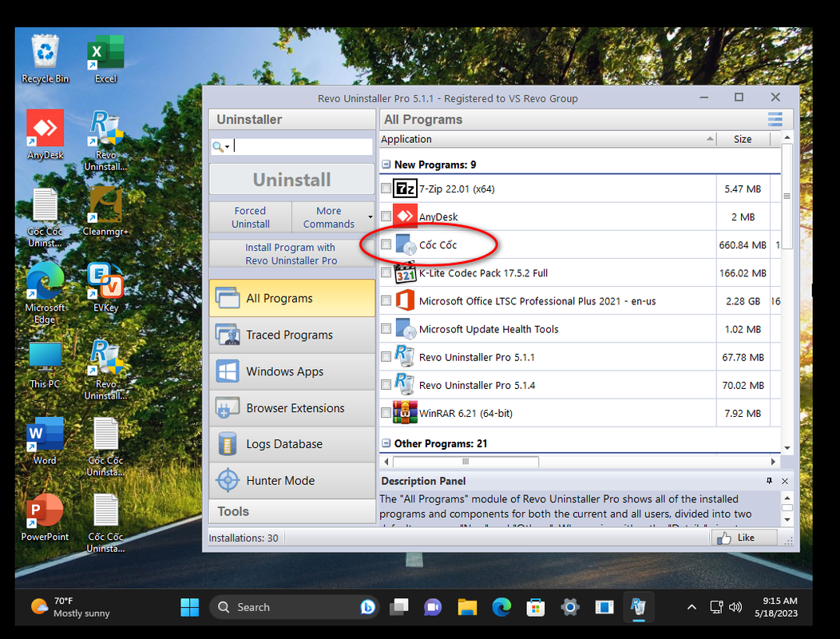This screenshot has width=840, height=639.
Task: Open Windows Start menu button
Action: [x=190, y=607]
